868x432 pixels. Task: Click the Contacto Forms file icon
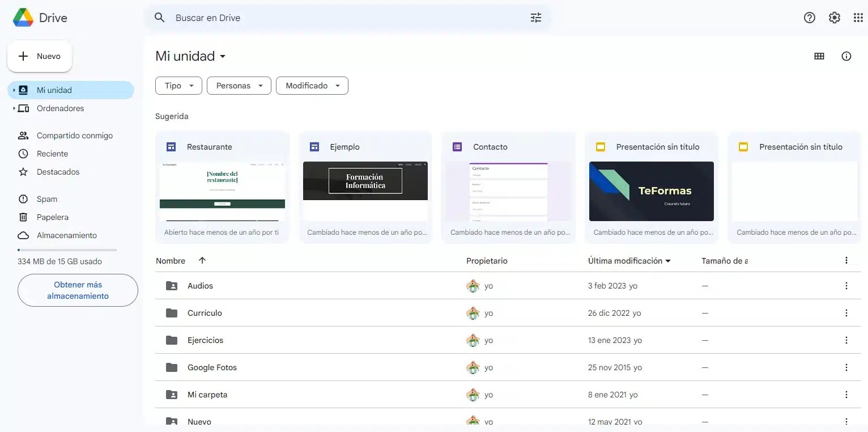[x=457, y=147]
